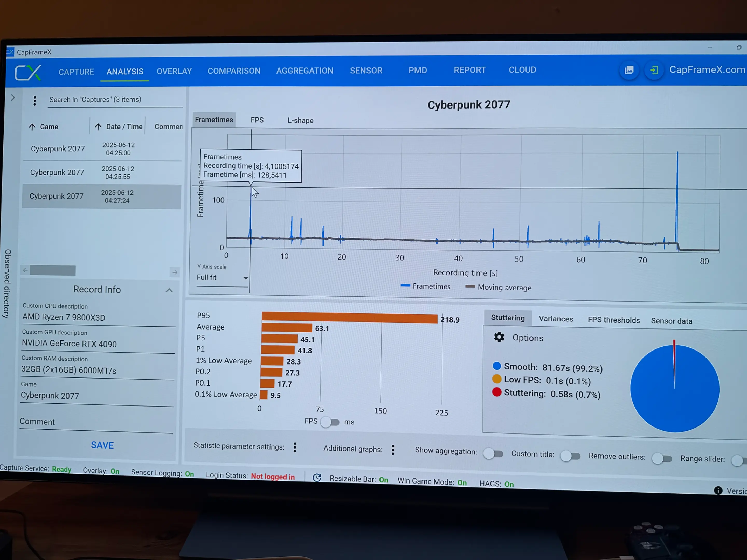Click the login icon in header
The image size is (747, 560).
[654, 70]
